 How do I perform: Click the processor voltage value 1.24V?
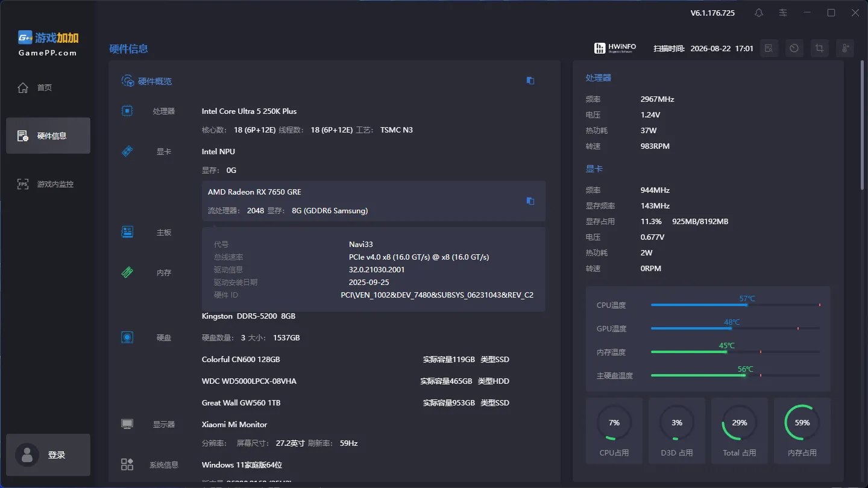[650, 115]
